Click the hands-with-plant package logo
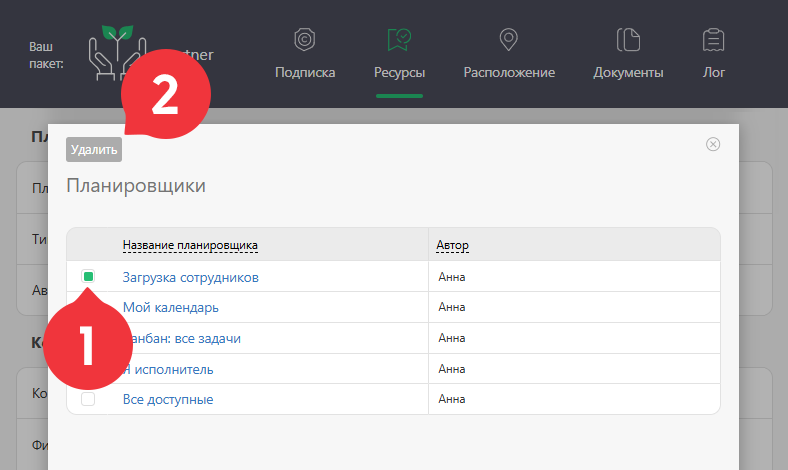 point(117,52)
